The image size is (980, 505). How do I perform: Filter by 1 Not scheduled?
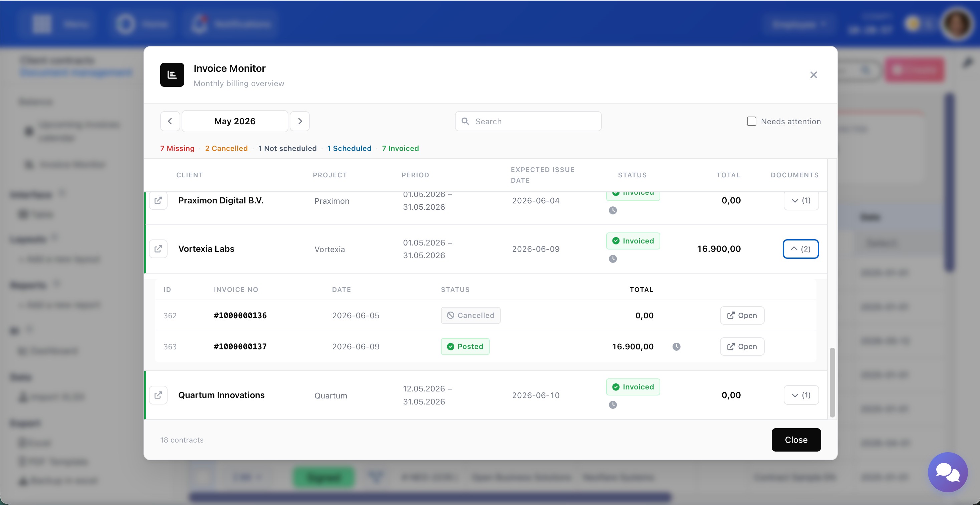click(287, 148)
